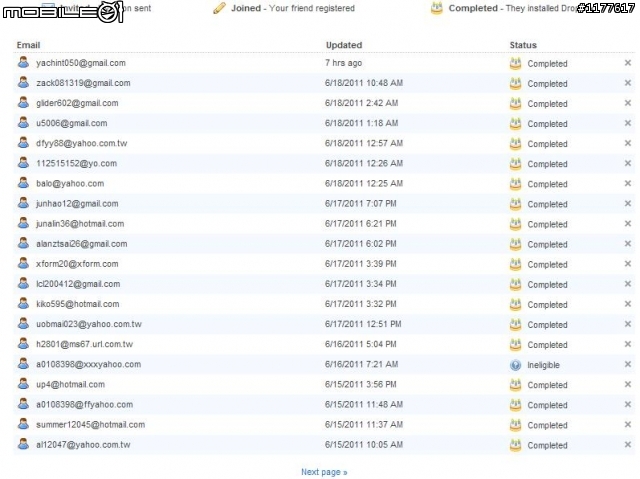
Task: Click the Completed cake icon on al12047@yahoo.com.tw row
Action: coord(516,445)
